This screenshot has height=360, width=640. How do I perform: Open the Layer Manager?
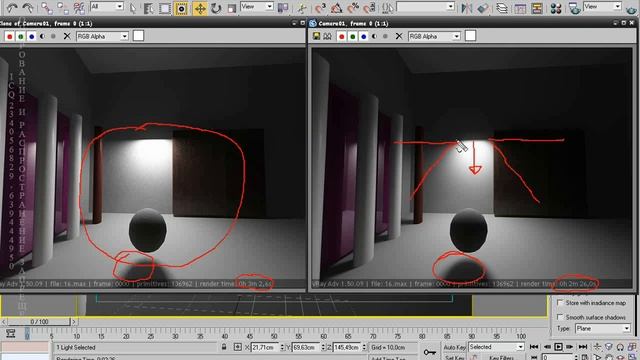[x=502, y=8]
